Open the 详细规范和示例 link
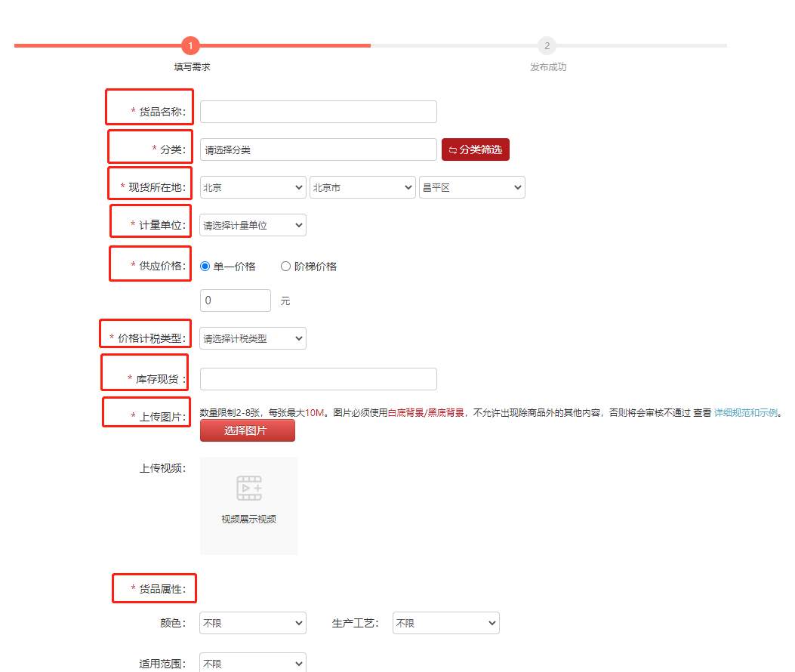The width and height of the screenshot is (795, 672). 746,413
